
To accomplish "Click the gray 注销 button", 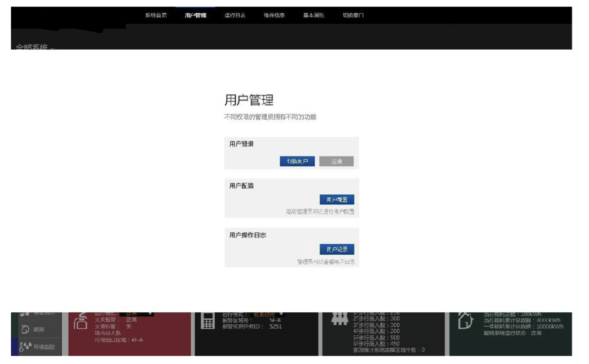I will [336, 161].
